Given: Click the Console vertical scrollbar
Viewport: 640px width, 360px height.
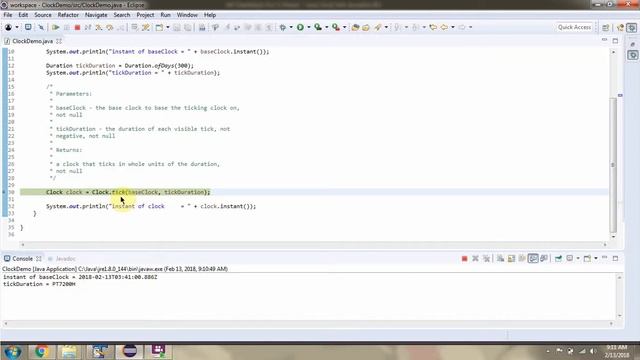Looking at the screenshot, I should [619, 296].
